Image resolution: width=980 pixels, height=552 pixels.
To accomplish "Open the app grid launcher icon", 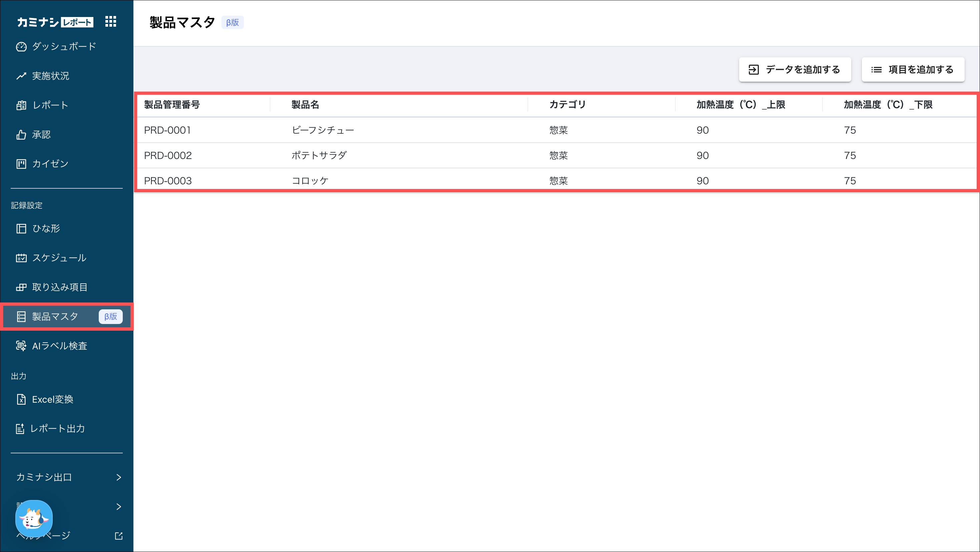I will tap(110, 21).
